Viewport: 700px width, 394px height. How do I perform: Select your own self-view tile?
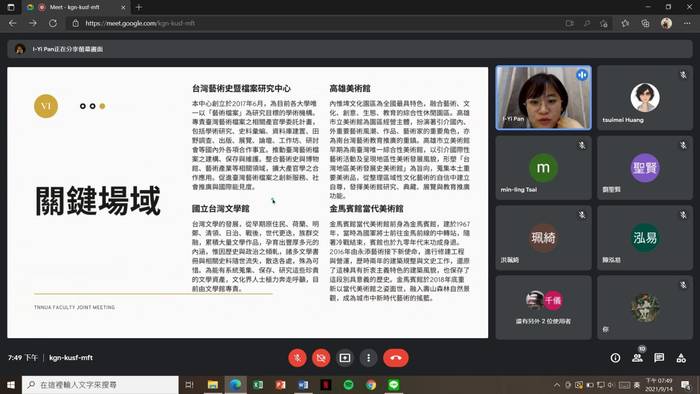[x=645, y=307]
